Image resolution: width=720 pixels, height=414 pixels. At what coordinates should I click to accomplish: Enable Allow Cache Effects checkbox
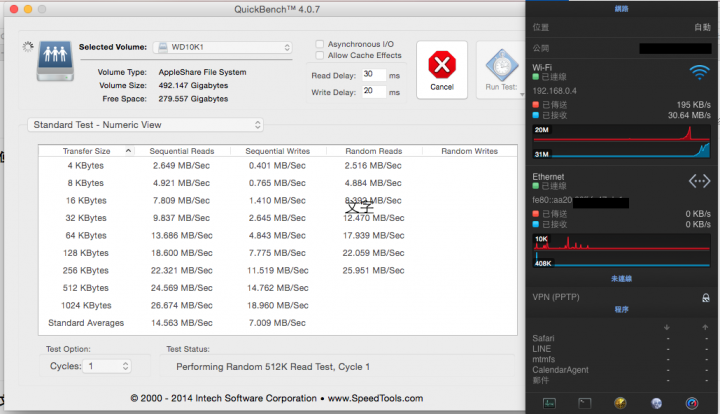coord(320,55)
